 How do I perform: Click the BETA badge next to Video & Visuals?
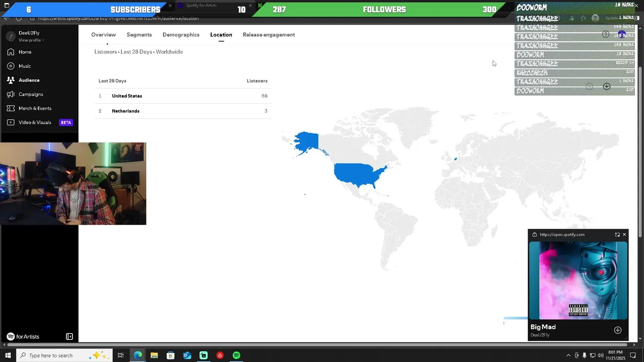(x=66, y=122)
